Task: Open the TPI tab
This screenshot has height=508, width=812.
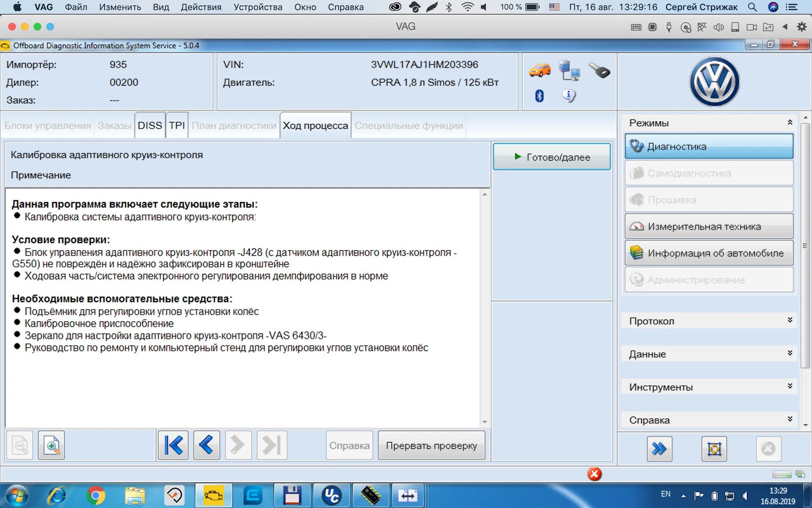Action: pyautogui.click(x=177, y=126)
